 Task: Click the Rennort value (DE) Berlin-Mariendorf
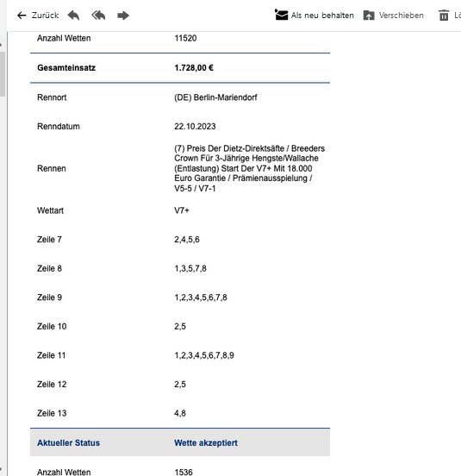tap(215, 97)
